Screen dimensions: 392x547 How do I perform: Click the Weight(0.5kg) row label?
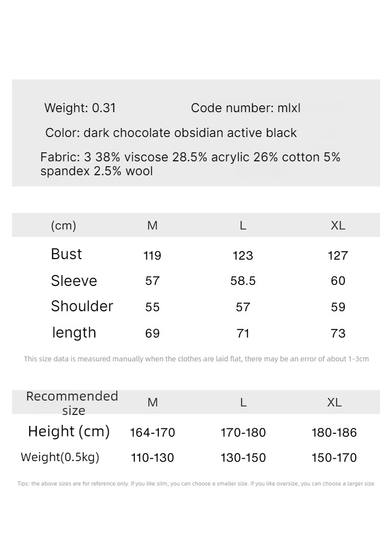(60, 457)
